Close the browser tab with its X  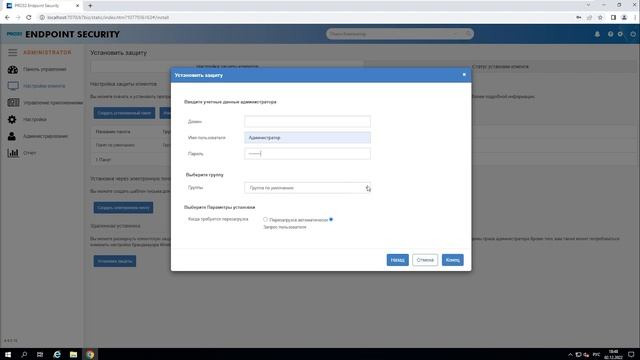(x=78, y=6)
